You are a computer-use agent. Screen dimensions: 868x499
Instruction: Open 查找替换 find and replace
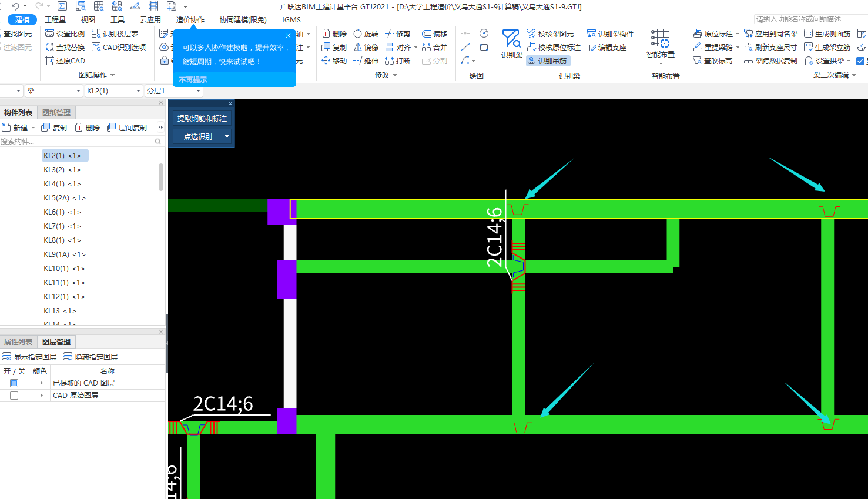point(65,47)
